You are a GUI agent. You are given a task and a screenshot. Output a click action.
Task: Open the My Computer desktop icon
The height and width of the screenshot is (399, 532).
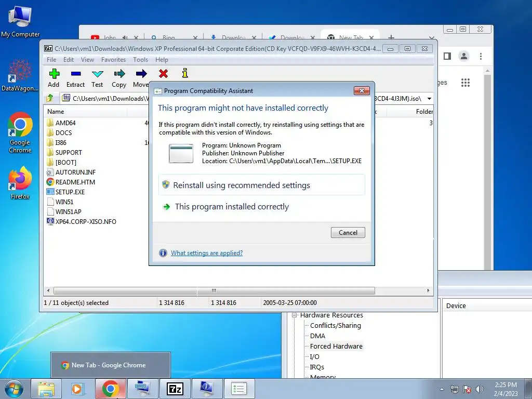(x=20, y=22)
